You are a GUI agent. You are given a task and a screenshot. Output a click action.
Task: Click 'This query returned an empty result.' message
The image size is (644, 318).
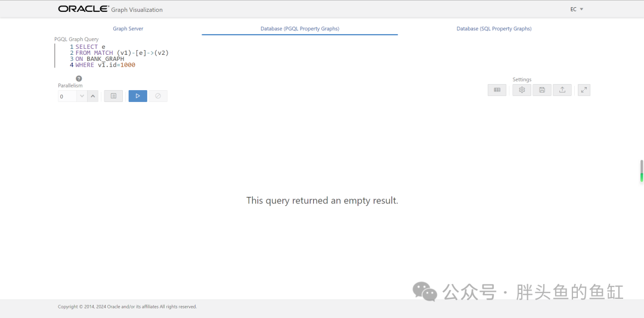(x=323, y=200)
